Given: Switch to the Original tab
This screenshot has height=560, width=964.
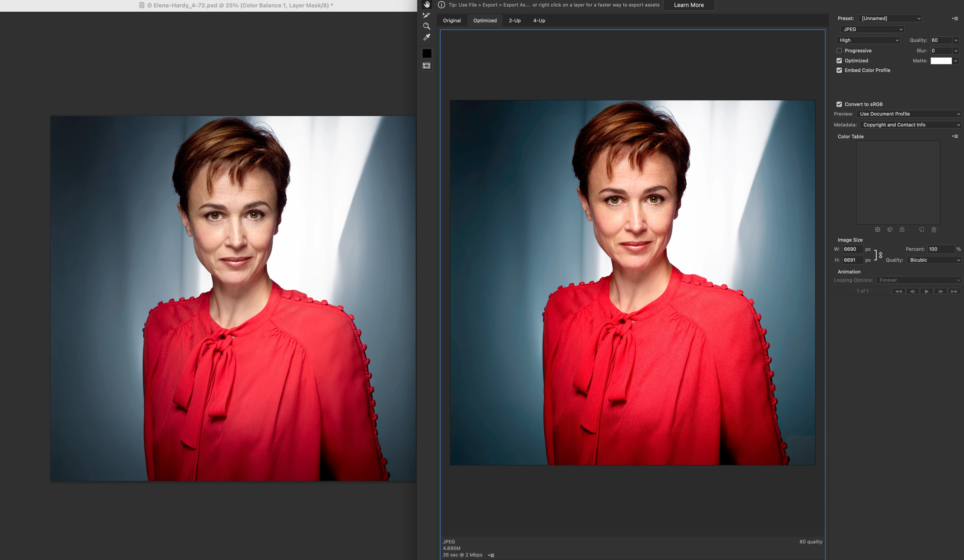Looking at the screenshot, I should [452, 21].
